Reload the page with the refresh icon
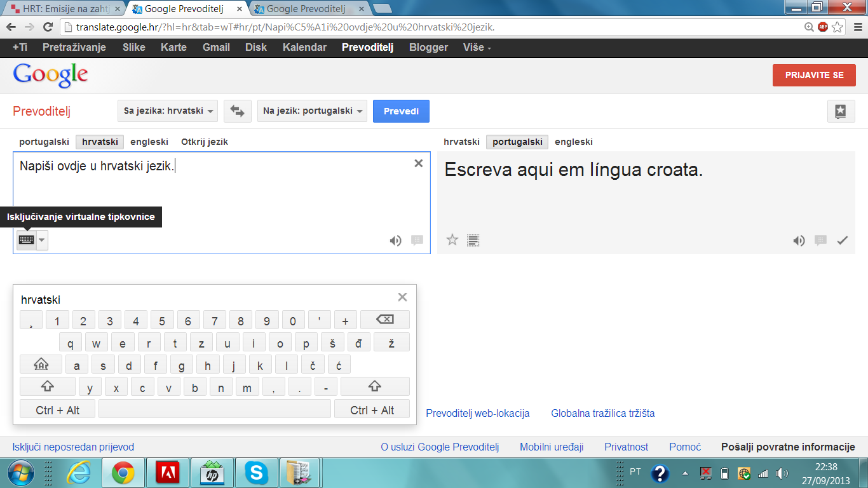This screenshot has width=868, height=488. [48, 27]
